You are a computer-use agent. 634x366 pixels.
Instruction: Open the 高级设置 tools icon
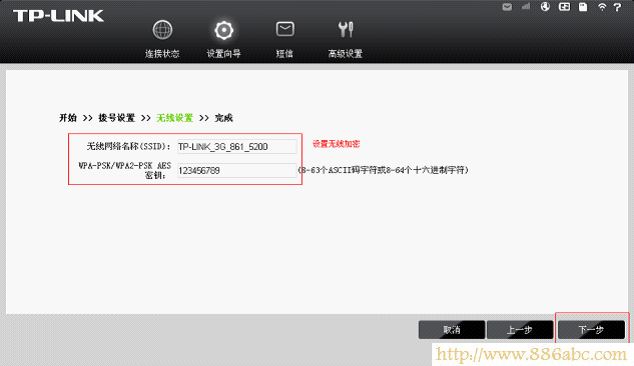(x=346, y=29)
